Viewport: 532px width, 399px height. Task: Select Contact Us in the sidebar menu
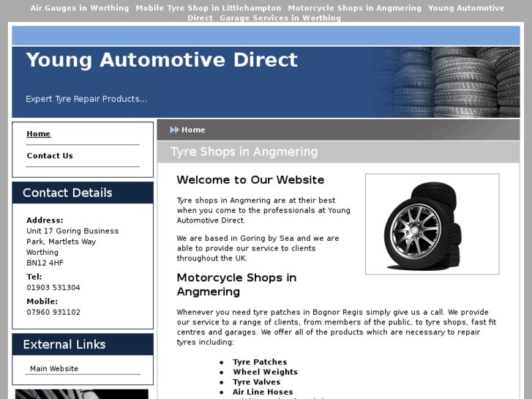[50, 155]
